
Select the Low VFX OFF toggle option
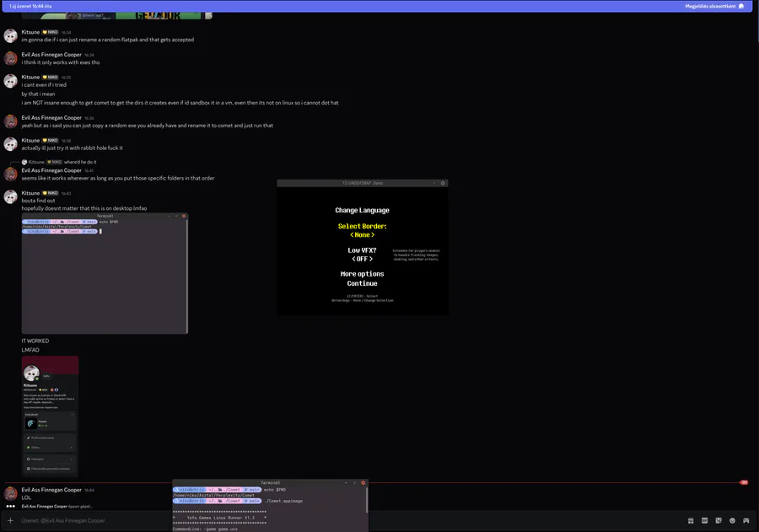tap(362, 259)
